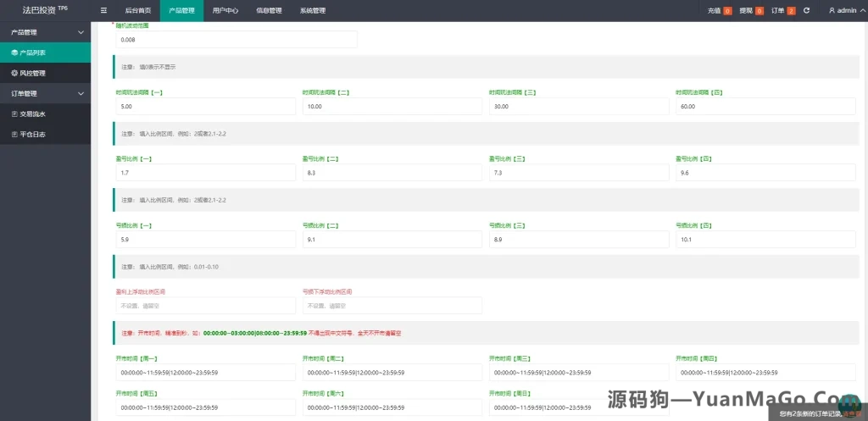Click the admin user avatar icon
This screenshot has width=868, height=421.
point(832,11)
